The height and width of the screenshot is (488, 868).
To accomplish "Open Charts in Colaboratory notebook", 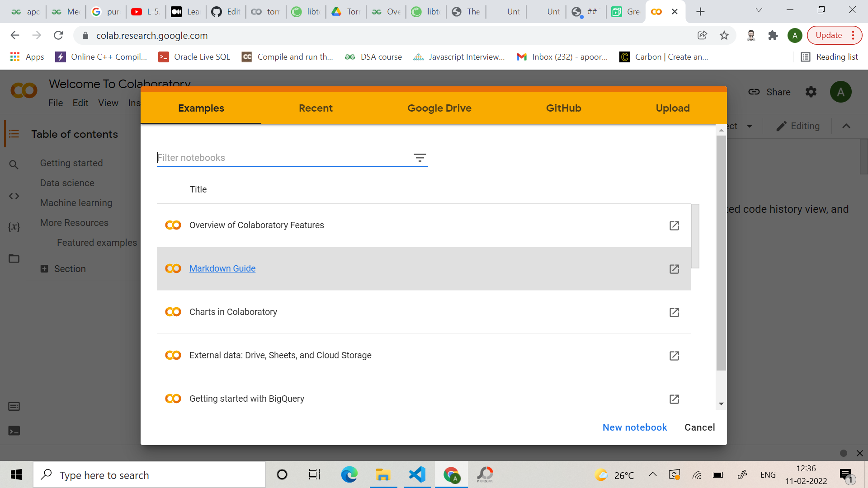I will coord(233,312).
